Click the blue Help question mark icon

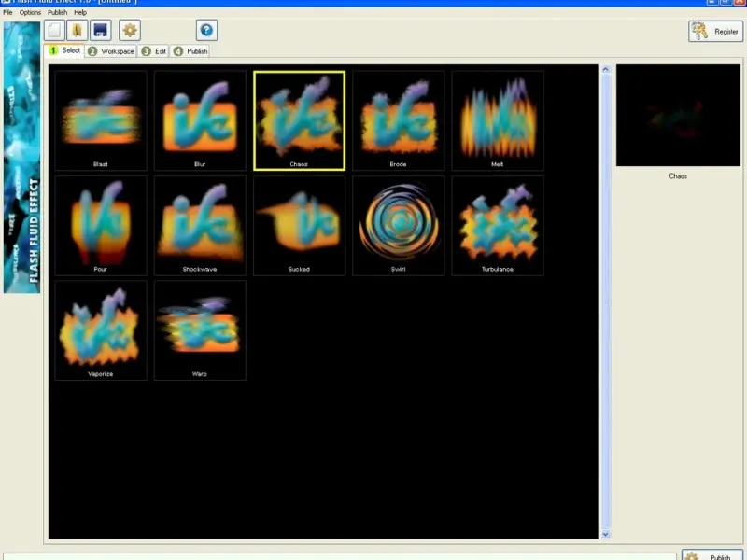click(x=206, y=31)
